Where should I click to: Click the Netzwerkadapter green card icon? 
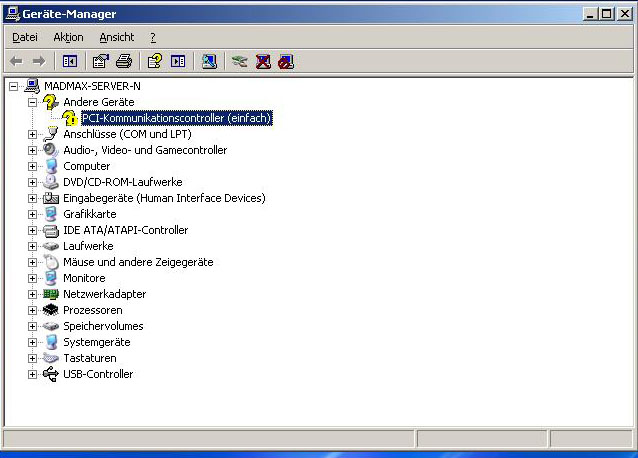click(51, 294)
